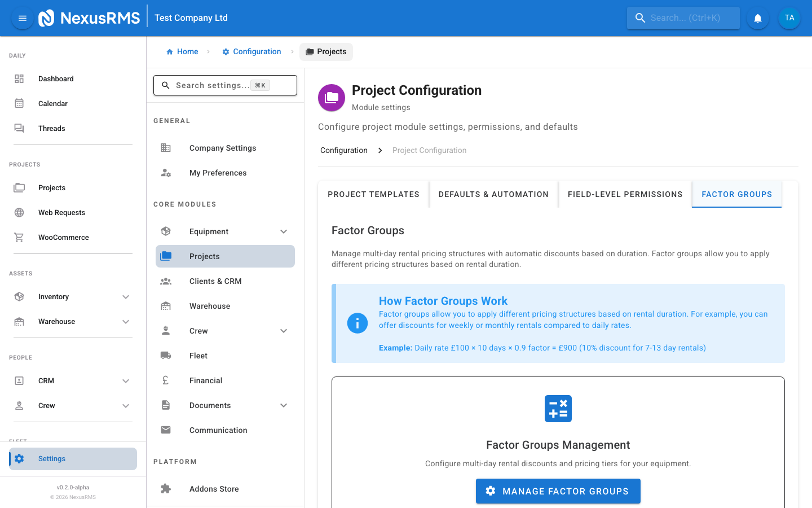Open the Defaults & Automation tab

[493, 194]
